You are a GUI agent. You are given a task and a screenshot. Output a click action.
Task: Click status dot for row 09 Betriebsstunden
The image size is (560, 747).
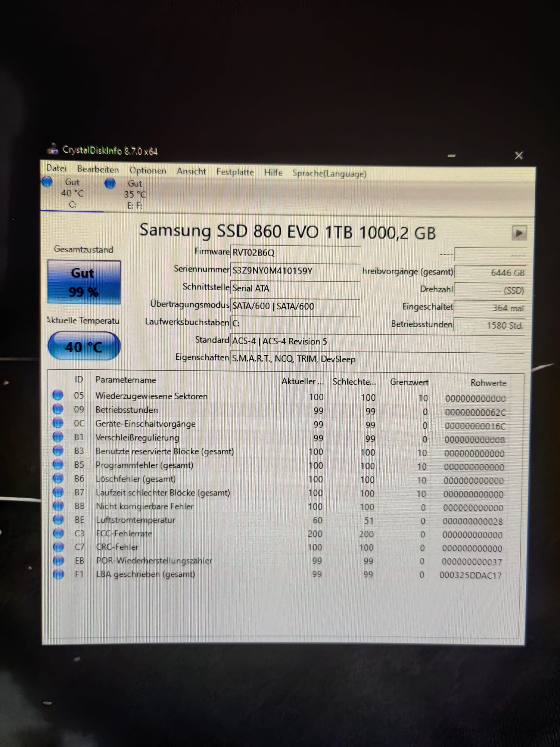click(x=57, y=409)
